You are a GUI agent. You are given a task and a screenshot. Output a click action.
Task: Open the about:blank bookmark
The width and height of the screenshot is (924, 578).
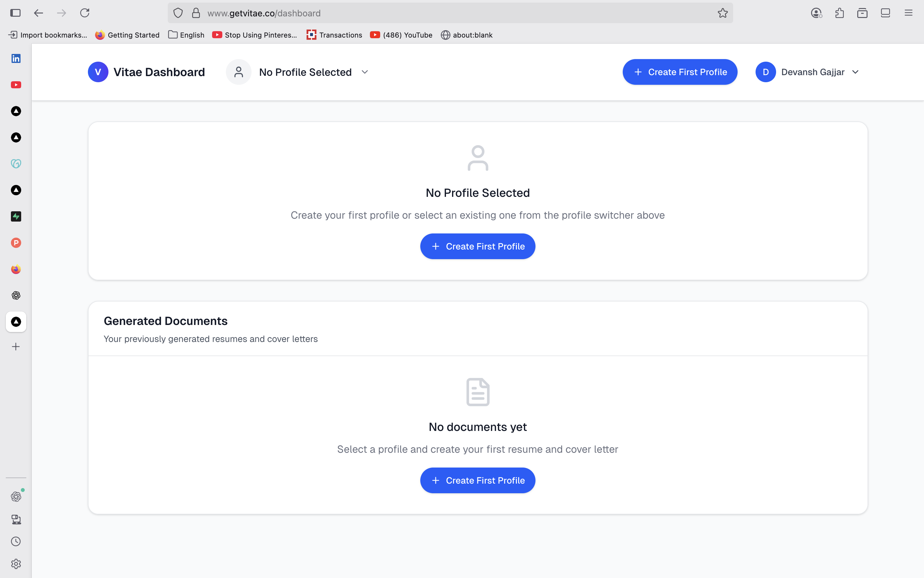click(466, 35)
